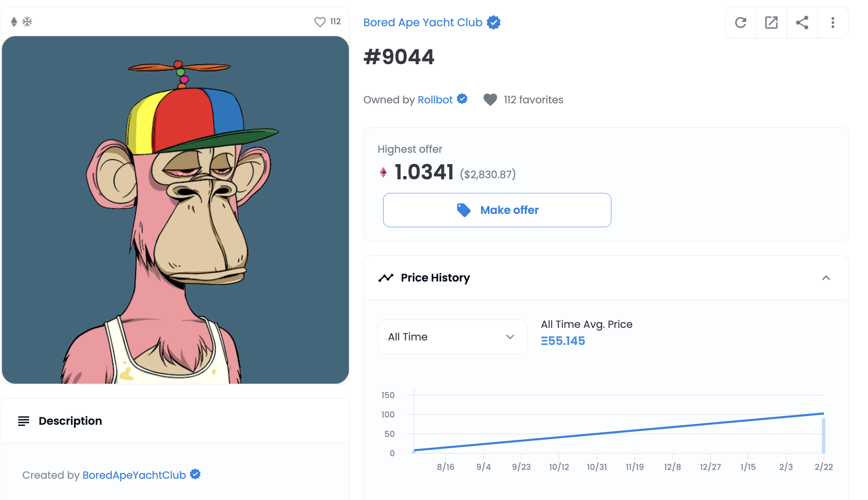Open the All Time range dropdown
The image size is (868, 500).
coord(452,337)
